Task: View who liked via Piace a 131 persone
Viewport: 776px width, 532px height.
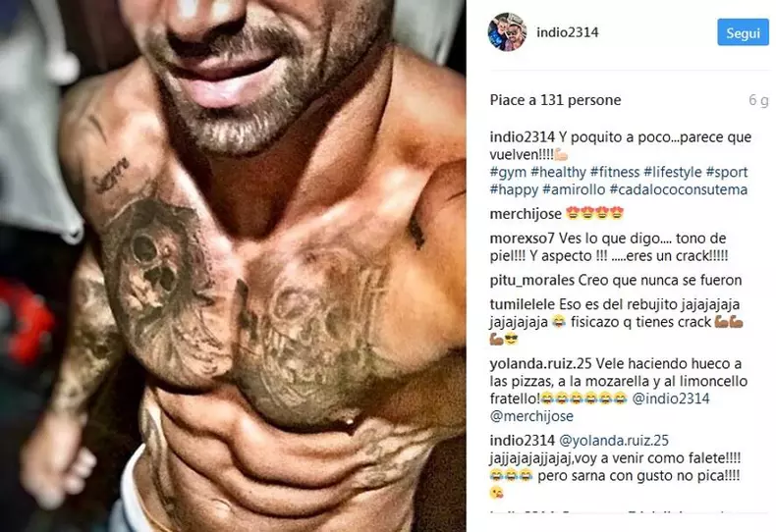Action: coord(555,100)
